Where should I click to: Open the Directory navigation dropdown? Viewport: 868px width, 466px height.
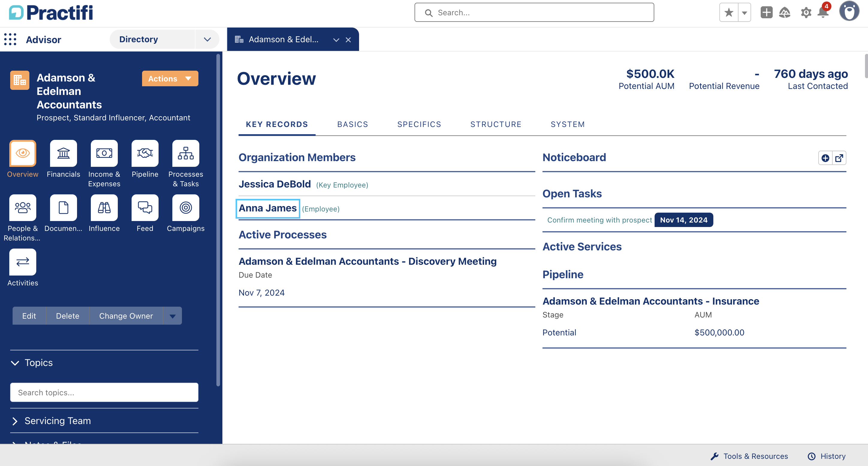[207, 40]
